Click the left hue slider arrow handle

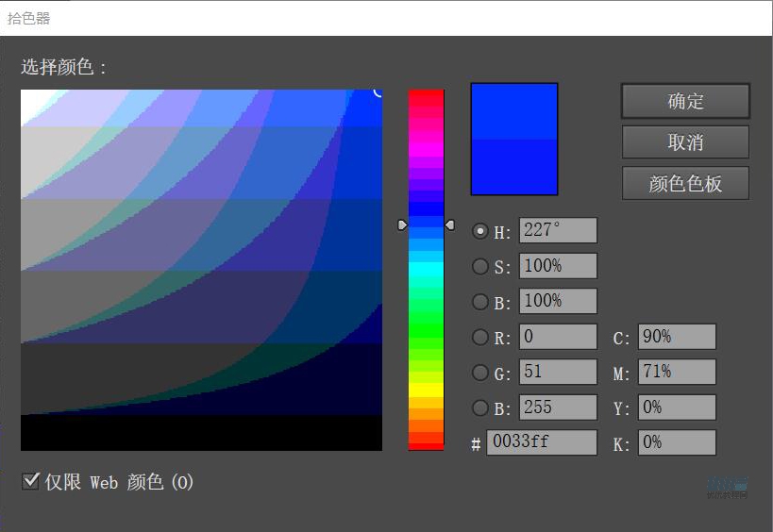(402, 224)
